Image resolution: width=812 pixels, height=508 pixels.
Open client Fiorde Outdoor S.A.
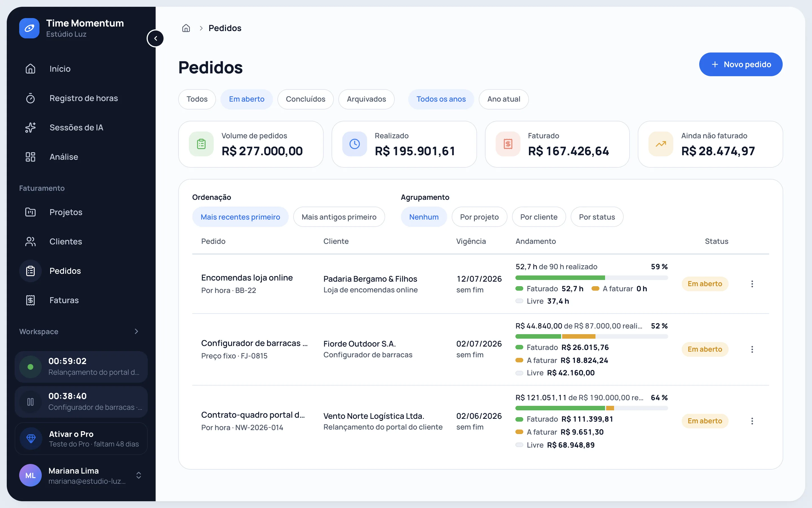(359, 344)
